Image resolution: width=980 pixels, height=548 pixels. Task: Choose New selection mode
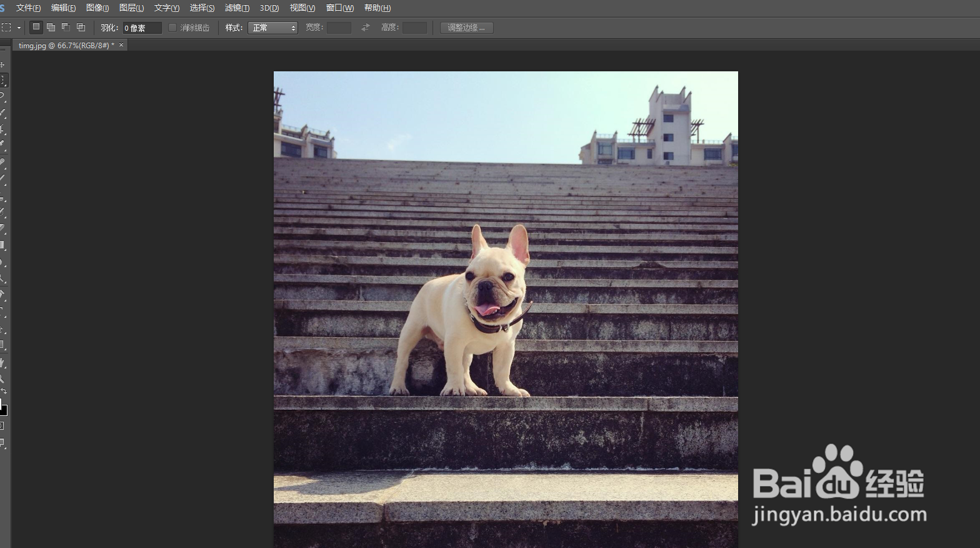pyautogui.click(x=36, y=27)
